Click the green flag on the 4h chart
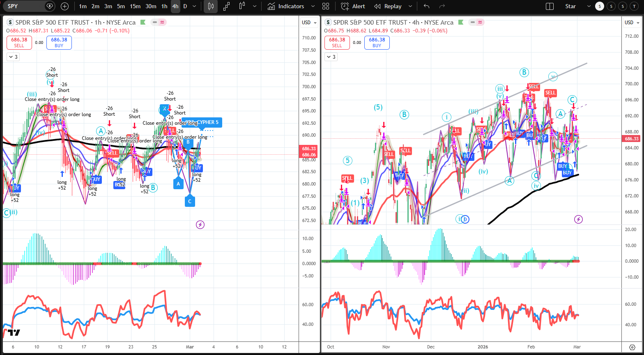Viewport: 644px width, 355px height. click(x=462, y=23)
